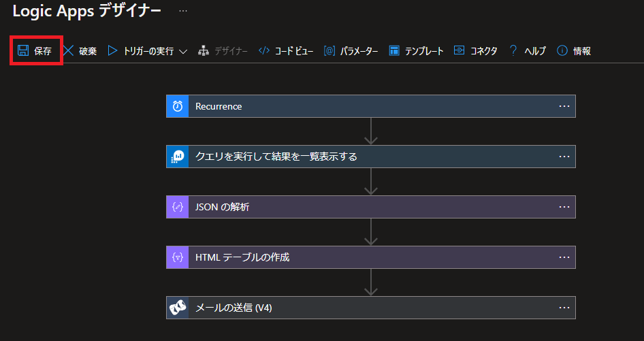Open ellipsis menu of query step
Image resolution: width=644 pixels, height=341 pixels.
[564, 157]
